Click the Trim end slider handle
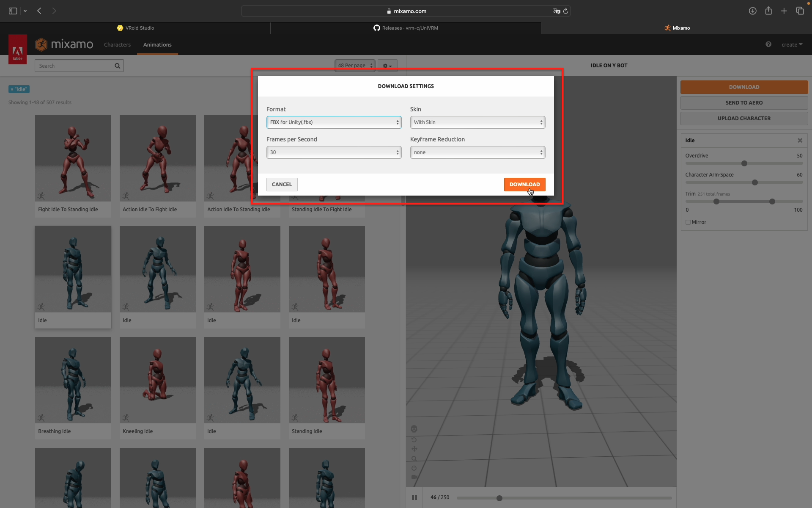 772,202
